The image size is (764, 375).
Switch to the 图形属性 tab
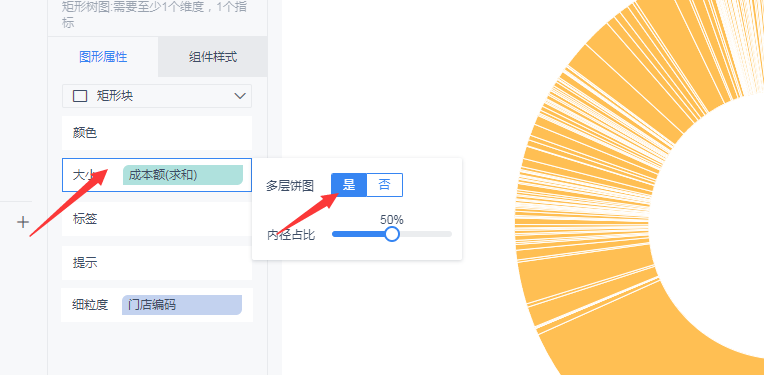pyautogui.click(x=103, y=56)
